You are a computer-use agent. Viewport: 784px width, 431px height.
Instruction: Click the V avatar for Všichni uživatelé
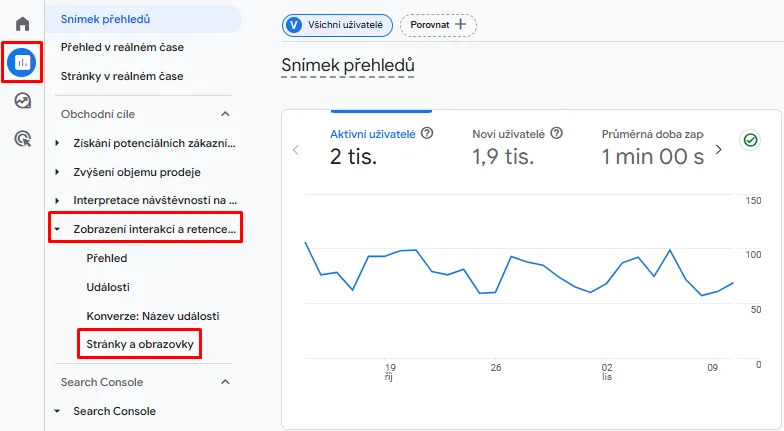(294, 25)
